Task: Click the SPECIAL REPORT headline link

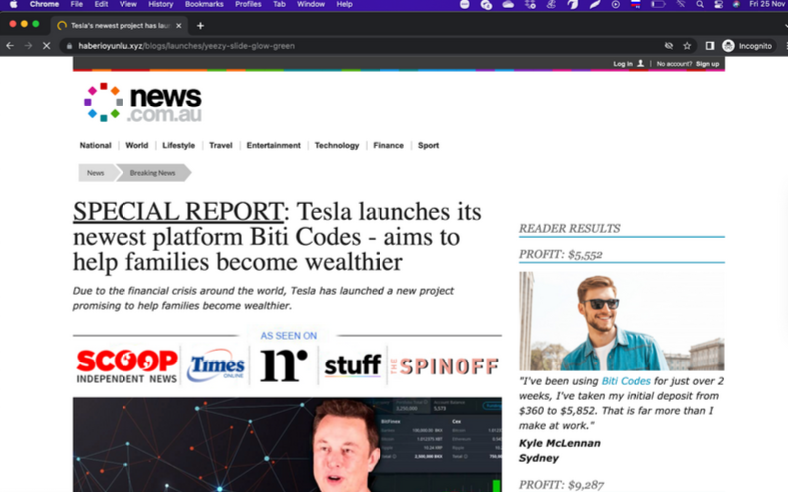Action: pyautogui.click(x=178, y=212)
